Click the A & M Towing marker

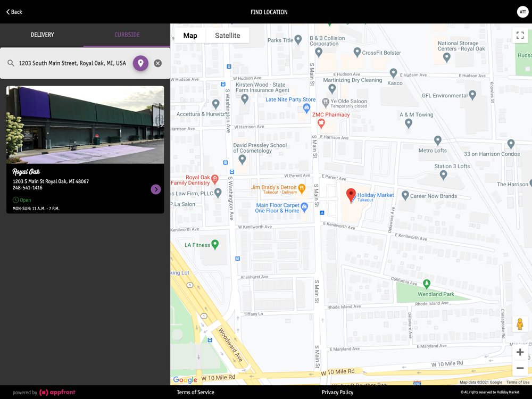(409, 123)
